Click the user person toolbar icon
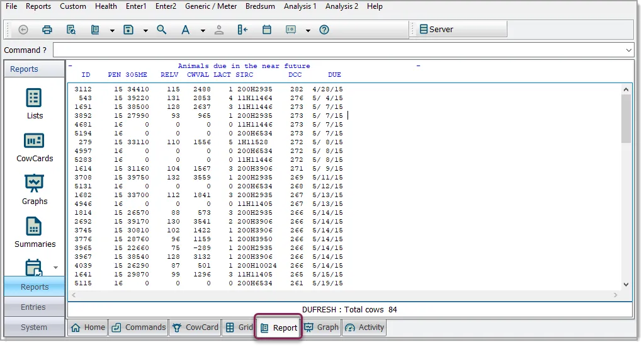This screenshot has width=644, height=347. tap(219, 30)
